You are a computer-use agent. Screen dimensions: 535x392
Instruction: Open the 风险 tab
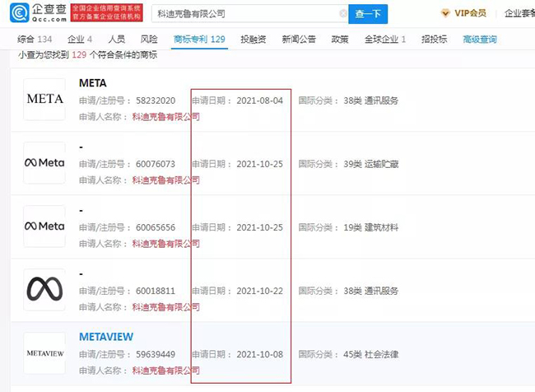[x=149, y=39]
